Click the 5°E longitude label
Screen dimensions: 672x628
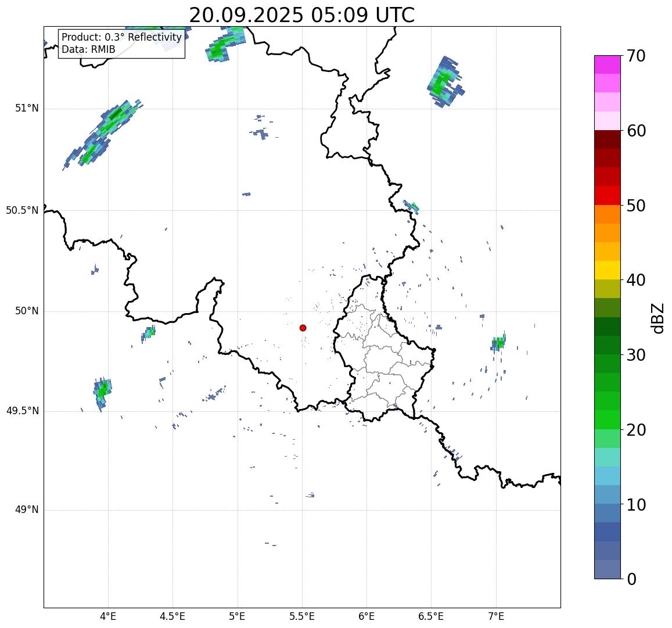click(x=237, y=616)
